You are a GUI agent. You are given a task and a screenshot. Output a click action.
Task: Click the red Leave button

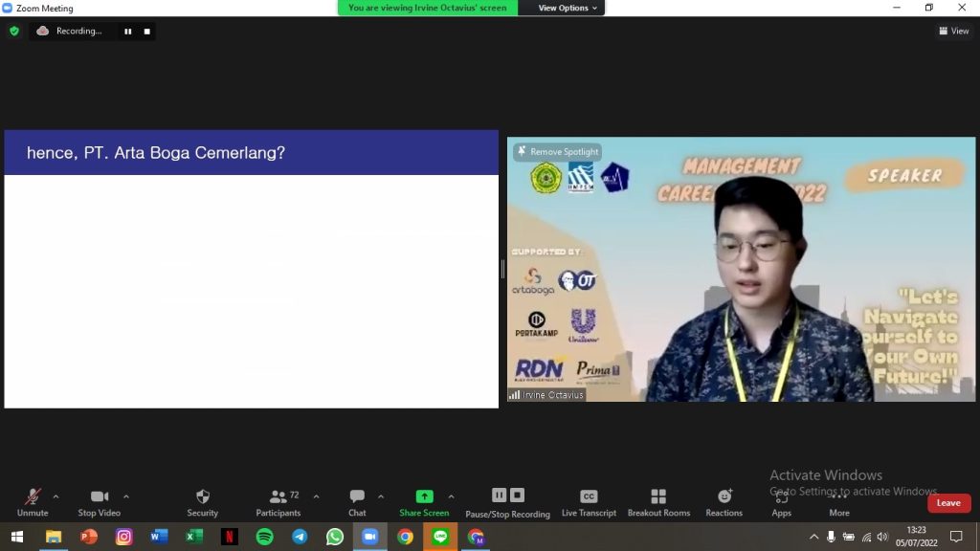pos(948,503)
